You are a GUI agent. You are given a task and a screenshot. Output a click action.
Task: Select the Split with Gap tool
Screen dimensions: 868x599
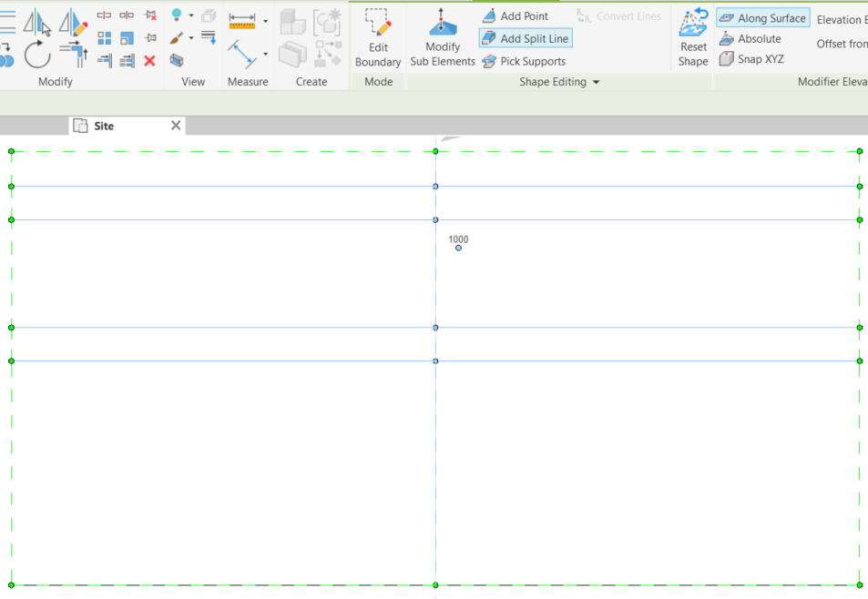[x=127, y=15]
